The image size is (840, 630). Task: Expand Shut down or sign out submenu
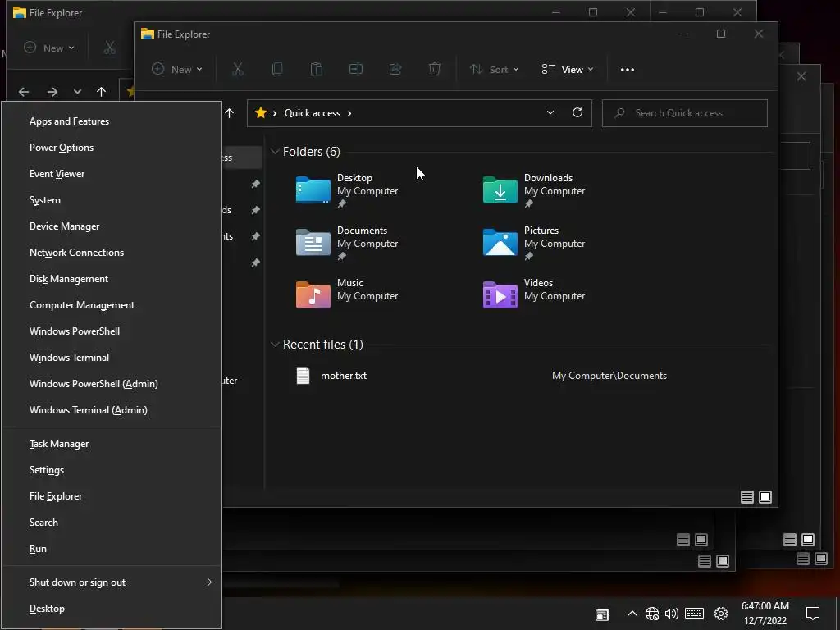[112, 582]
